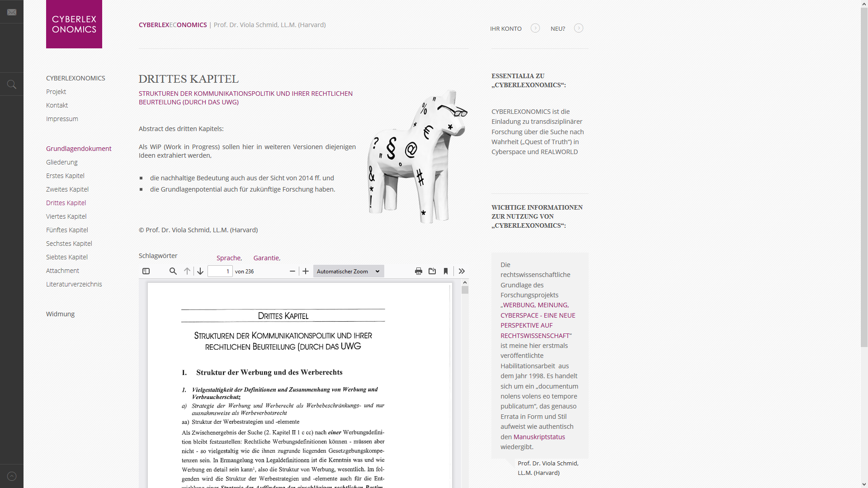Download the PDF file
Image resolution: width=868 pixels, height=488 pixels.
tap(432, 271)
